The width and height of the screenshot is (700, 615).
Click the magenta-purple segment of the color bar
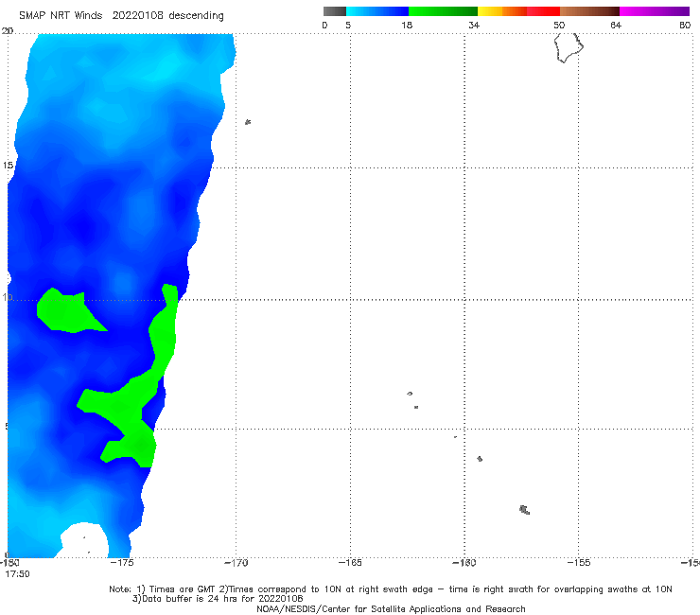655,11
